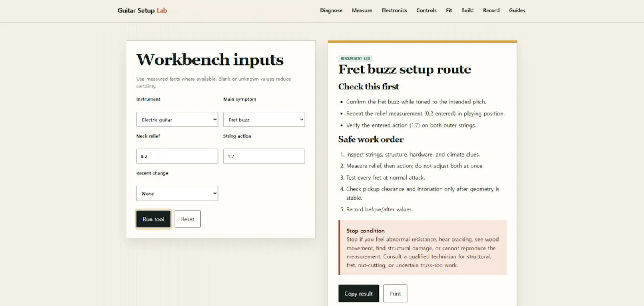Click the String action field label
Screen dimensions: 644x306
pos(237,136)
